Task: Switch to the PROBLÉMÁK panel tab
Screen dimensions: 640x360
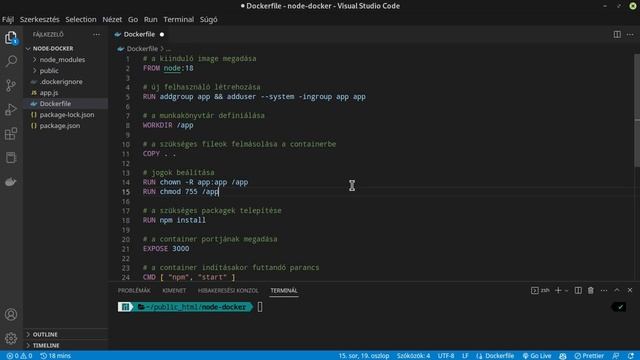Action: click(134, 291)
